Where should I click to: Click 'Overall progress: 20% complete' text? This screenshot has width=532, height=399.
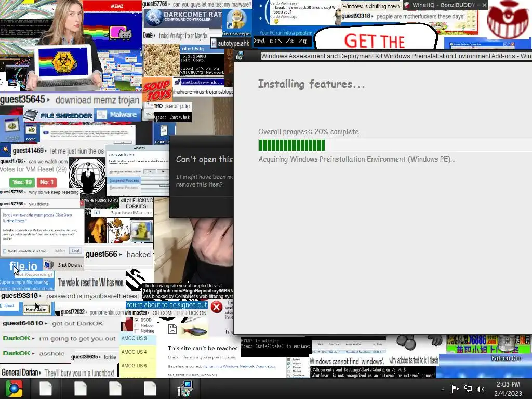click(x=309, y=131)
